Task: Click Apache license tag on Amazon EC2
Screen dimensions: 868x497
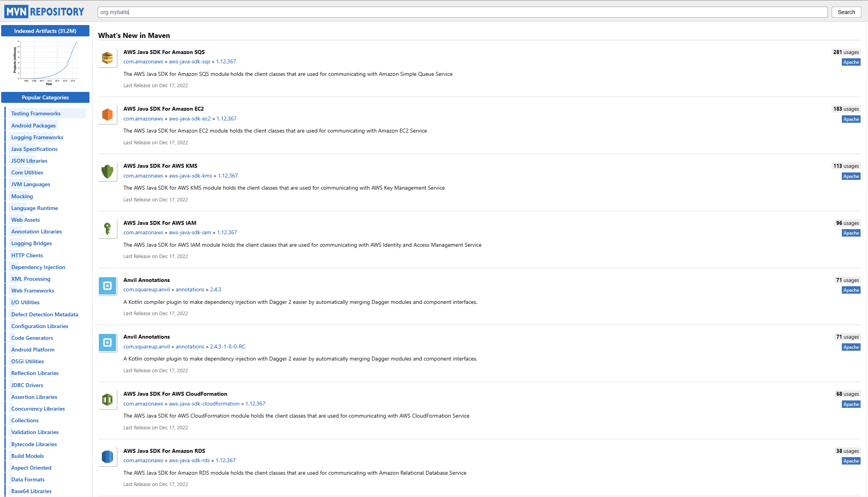Action: (851, 119)
